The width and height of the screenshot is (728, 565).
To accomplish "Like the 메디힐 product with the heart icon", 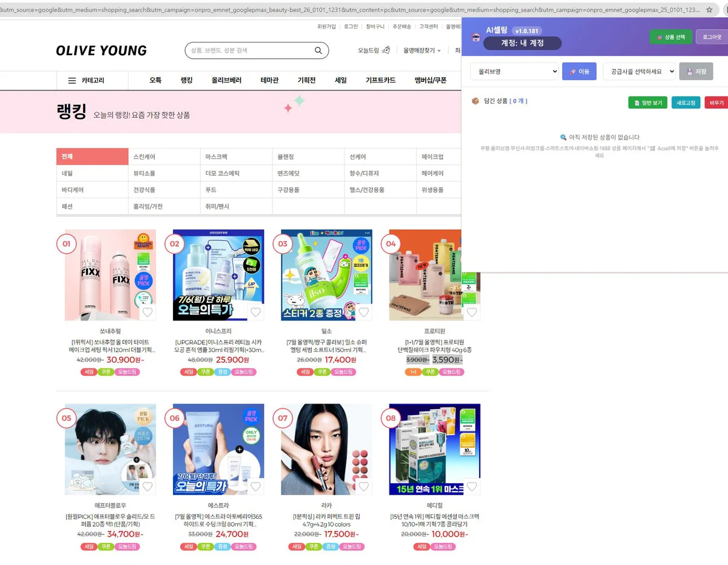I will [472, 487].
